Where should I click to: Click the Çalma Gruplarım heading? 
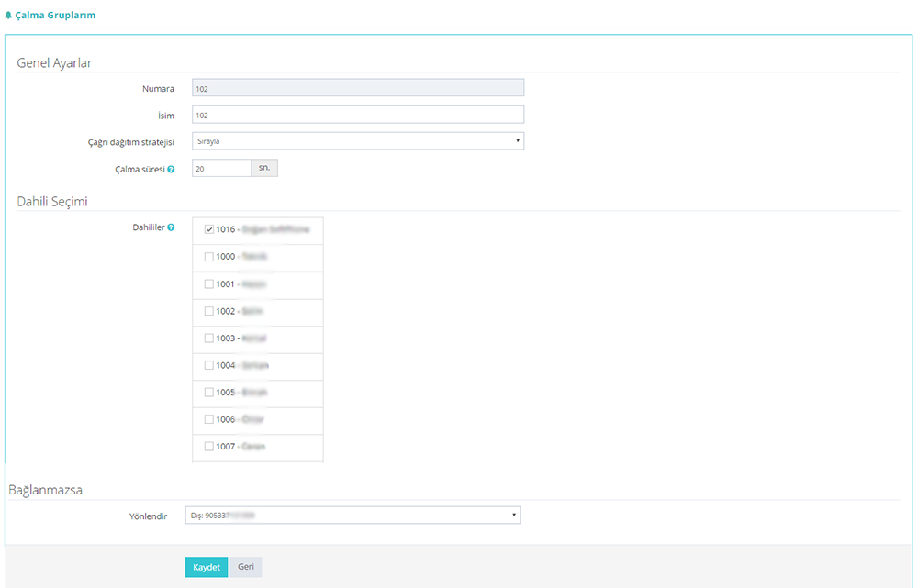[55, 16]
